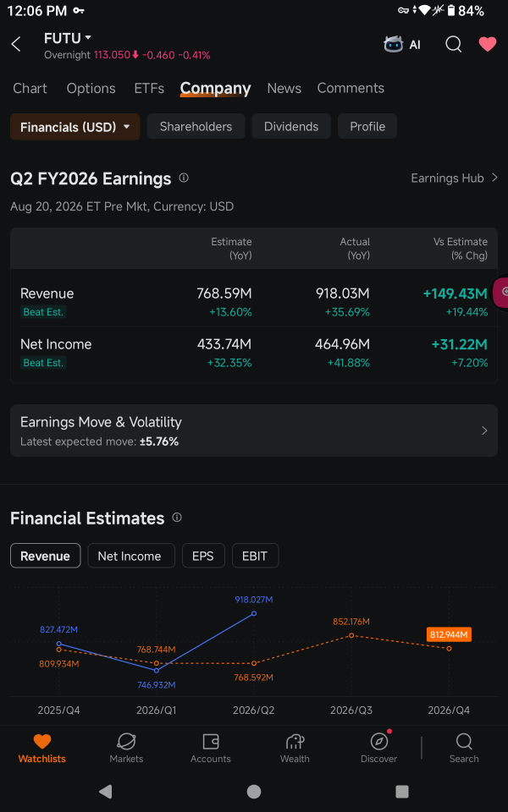The image size is (508, 812).
Task: Select the Net Income estimate filter
Action: (x=130, y=556)
